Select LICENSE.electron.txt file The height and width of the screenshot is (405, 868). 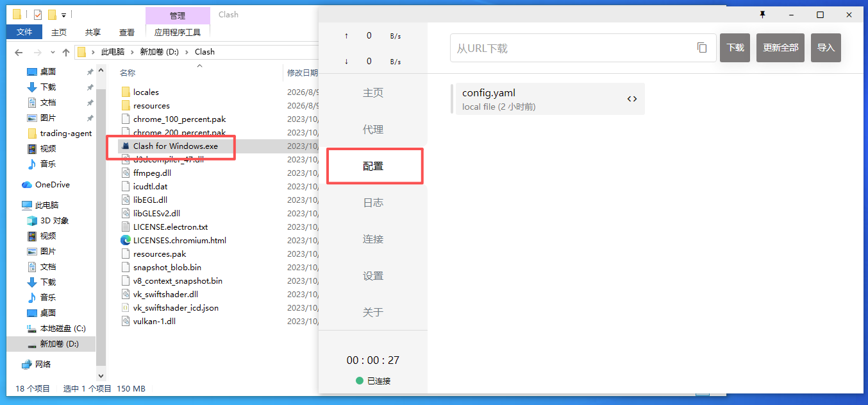coord(171,227)
